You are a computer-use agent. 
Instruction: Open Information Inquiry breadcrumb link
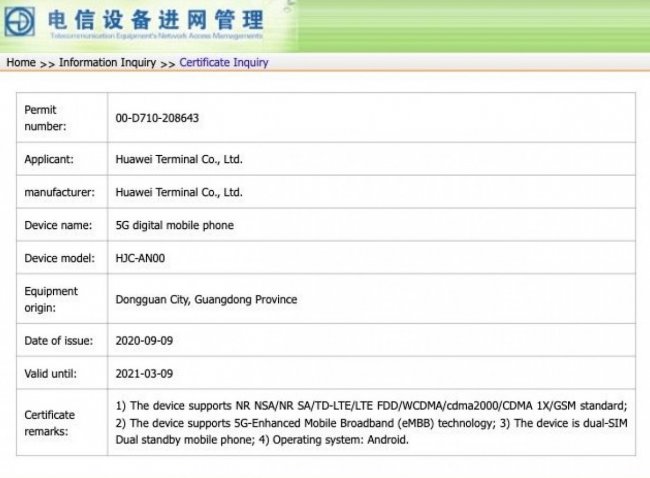(107, 62)
